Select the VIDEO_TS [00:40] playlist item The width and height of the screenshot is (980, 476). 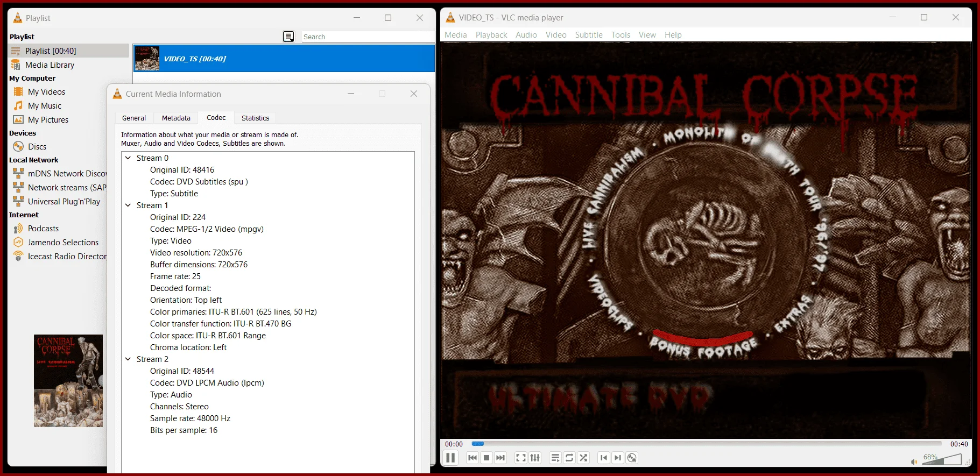pyautogui.click(x=284, y=58)
